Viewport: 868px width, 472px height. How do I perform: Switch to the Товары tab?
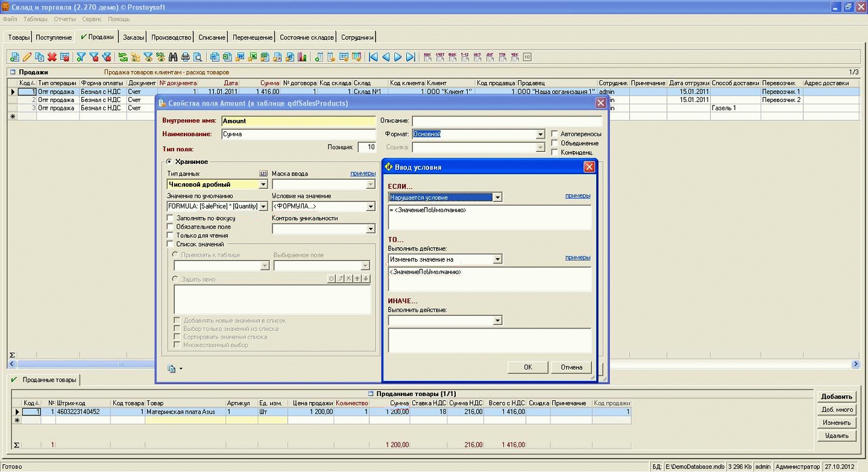coord(19,37)
